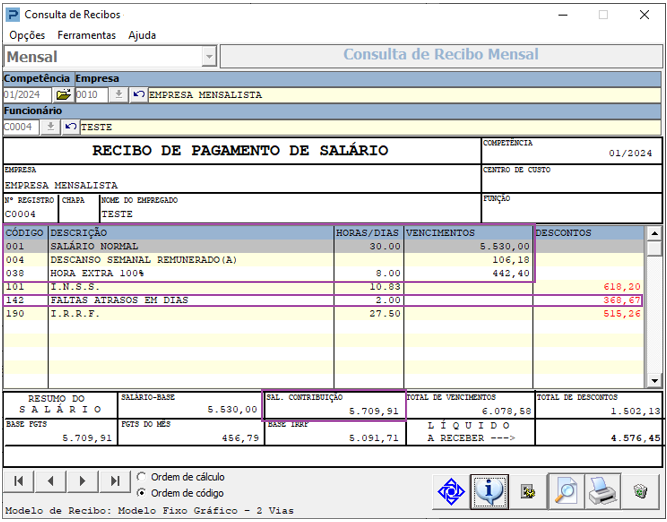This screenshot has height=522, width=667.
Task: Click the app logo in title bar
Action: click(x=13, y=15)
